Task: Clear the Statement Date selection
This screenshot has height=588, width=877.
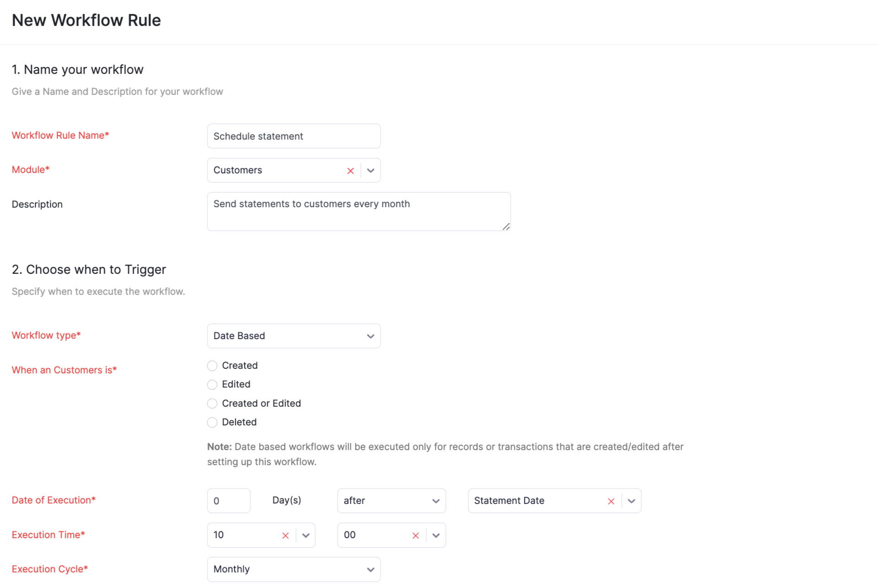Action: [x=611, y=501]
